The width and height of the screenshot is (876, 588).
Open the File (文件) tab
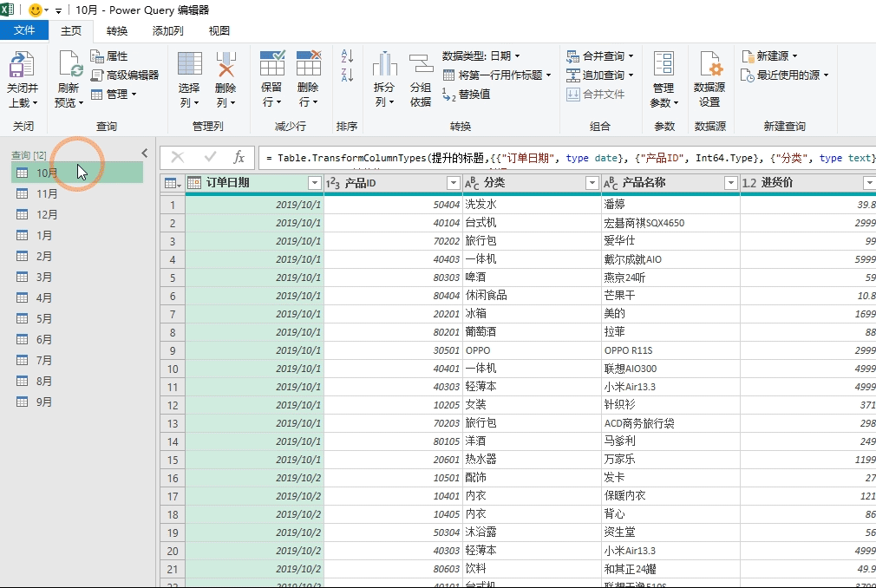coord(24,30)
